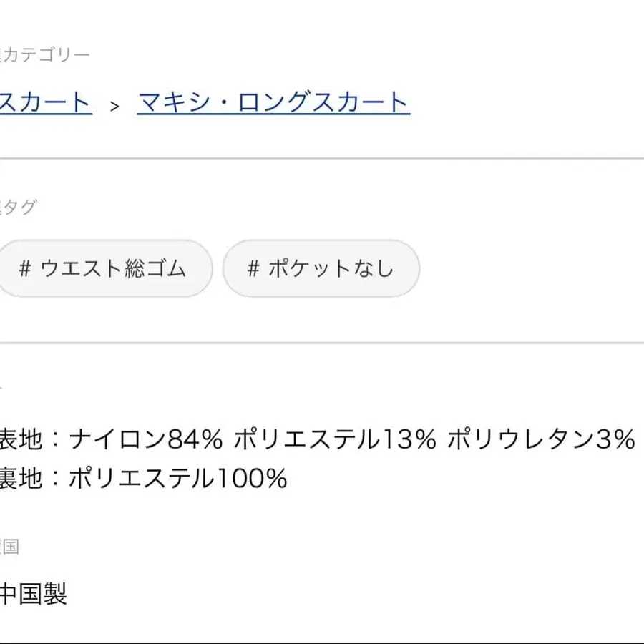
Task: Select the ポケットなし tag chip
Action: pyautogui.click(x=321, y=268)
